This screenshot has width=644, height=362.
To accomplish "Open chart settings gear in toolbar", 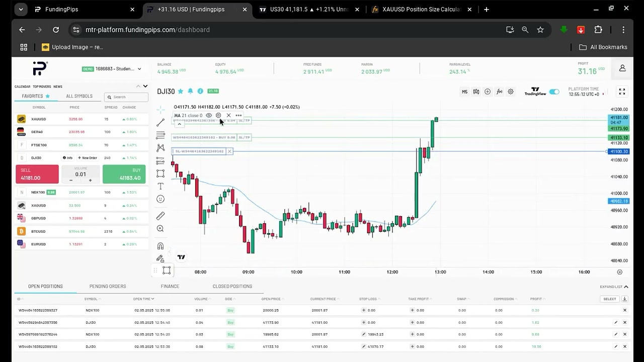I will 511,92.
